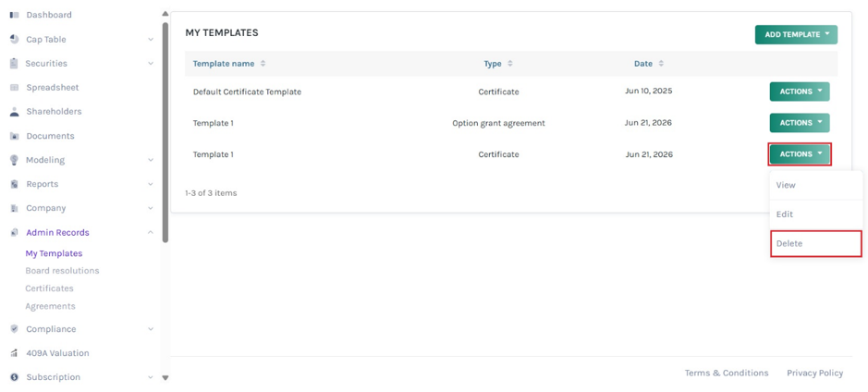This screenshot has height=392, width=868.
Task: Open Privacy Policy link
Action: click(815, 374)
